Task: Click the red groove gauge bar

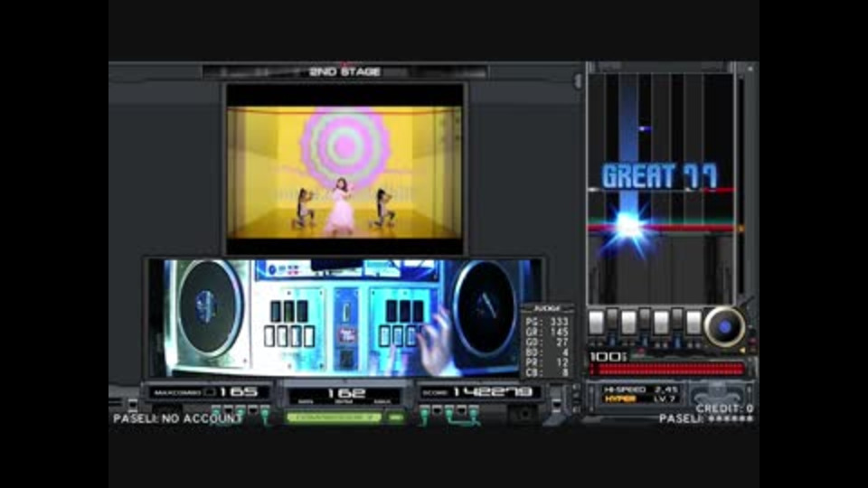Action: (666, 369)
